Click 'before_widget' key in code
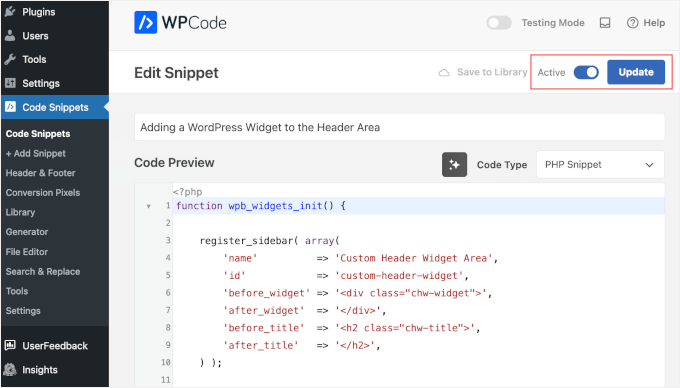This screenshot has height=388, width=680. click(266, 293)
